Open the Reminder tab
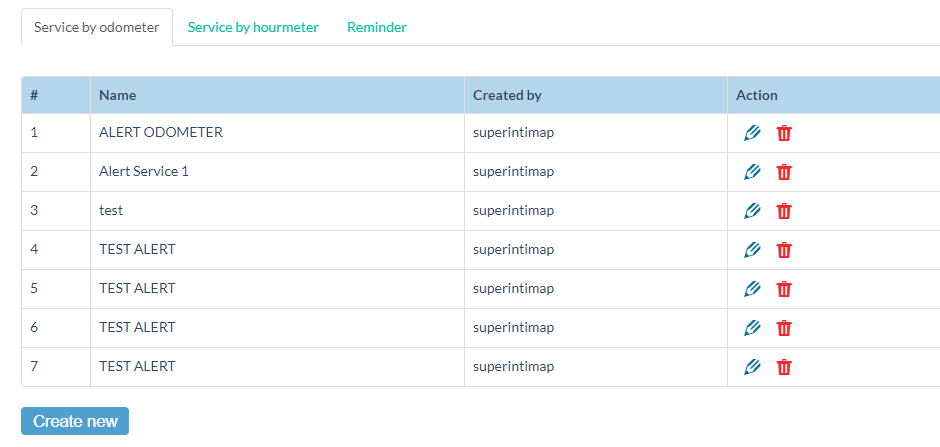940x447 pixels. (x=377, y=27)
